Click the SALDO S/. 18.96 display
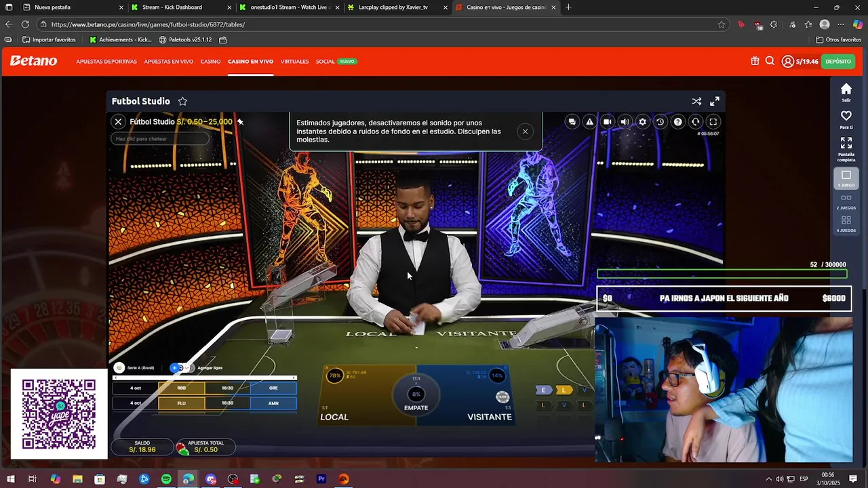868x488 pixels. pyautogui.click(x=142, y=447)
